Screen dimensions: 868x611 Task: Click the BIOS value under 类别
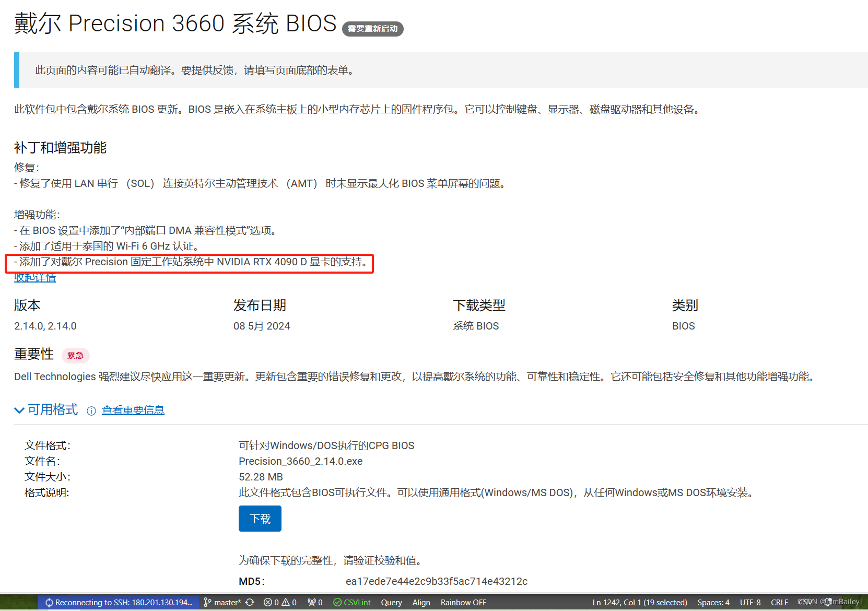click(684, 326)
